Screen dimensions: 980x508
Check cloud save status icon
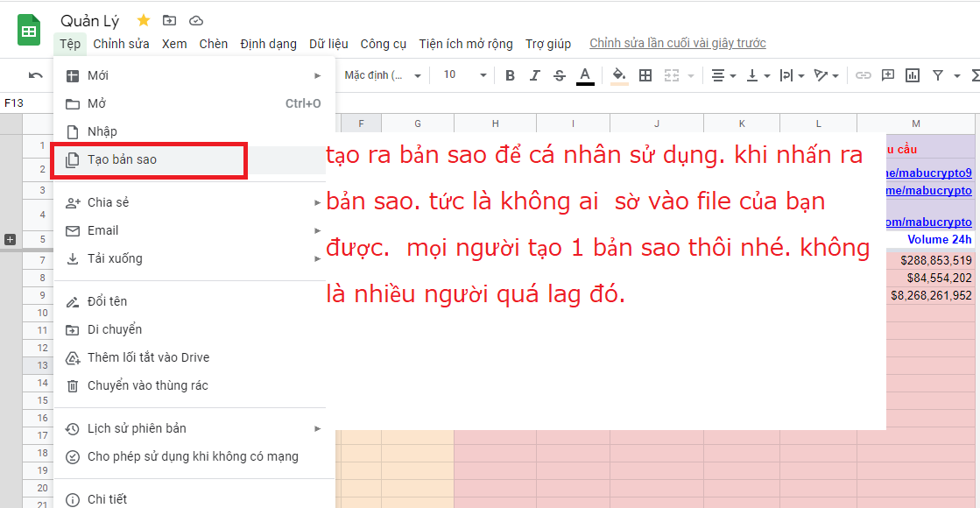pyautogui.click(x=195, y=21)
